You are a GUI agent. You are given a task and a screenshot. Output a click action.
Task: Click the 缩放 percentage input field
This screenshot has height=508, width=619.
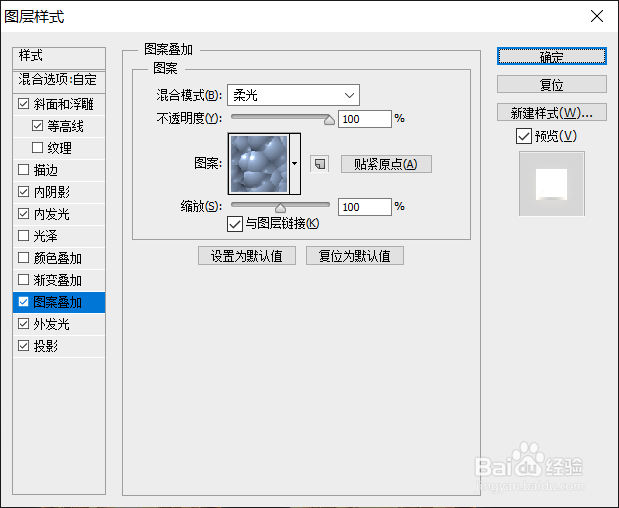click(x=365, y=207)
